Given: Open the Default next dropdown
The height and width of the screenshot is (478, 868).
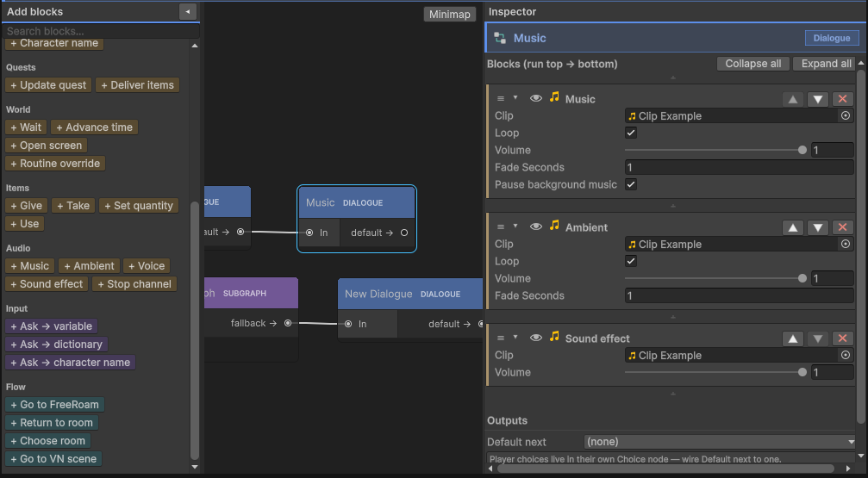Looking at the screenshot, I should [720, 442].
